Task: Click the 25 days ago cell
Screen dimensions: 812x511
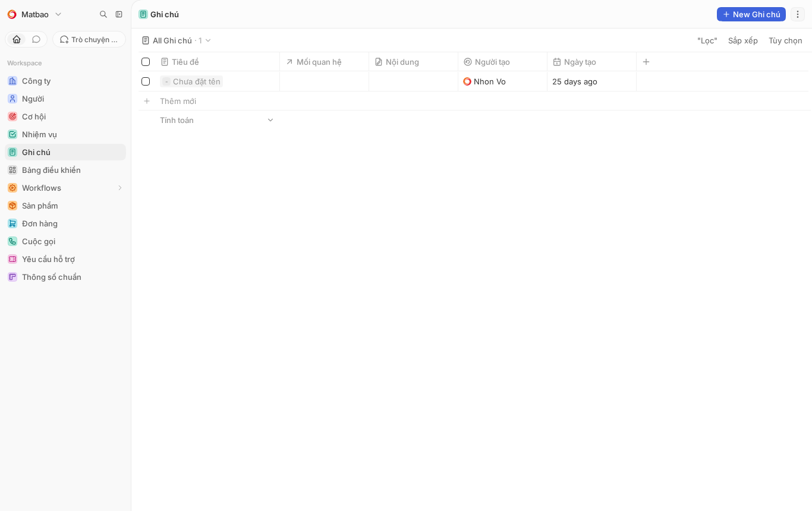Action: coord(592,81)
